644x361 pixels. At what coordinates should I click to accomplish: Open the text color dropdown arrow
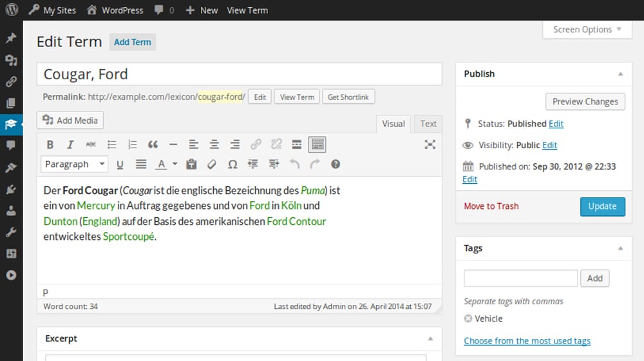point(175,164)
